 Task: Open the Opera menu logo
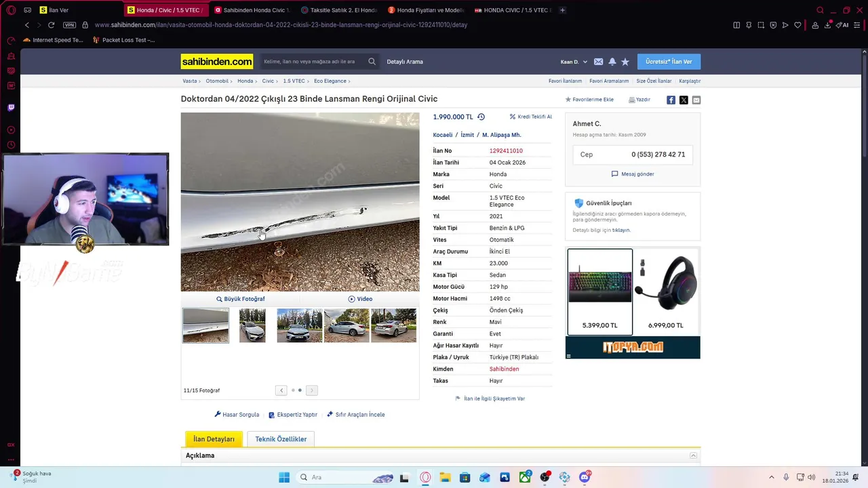click(11, 10)
